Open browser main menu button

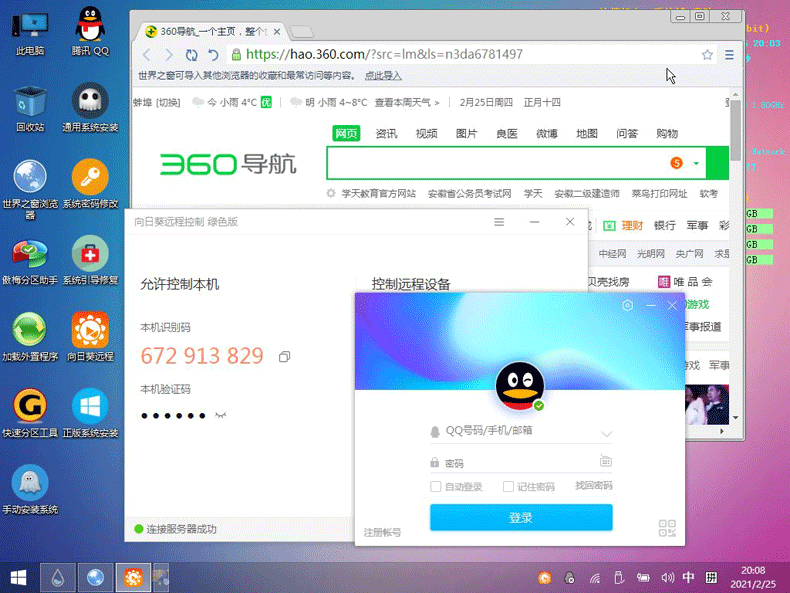click(x=729, y=55)
